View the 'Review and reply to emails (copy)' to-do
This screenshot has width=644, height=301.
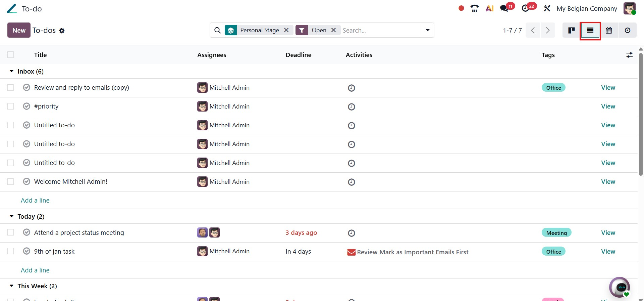[608, 88]
